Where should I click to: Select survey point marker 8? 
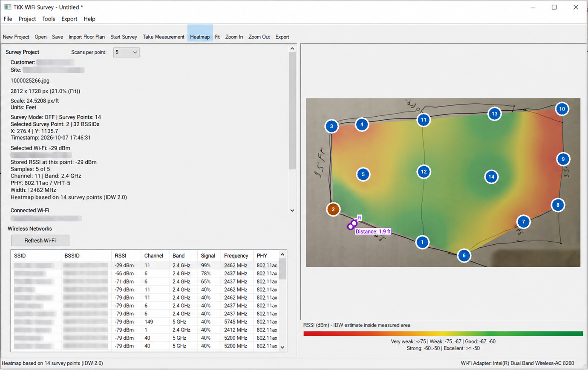coord(557,205)
